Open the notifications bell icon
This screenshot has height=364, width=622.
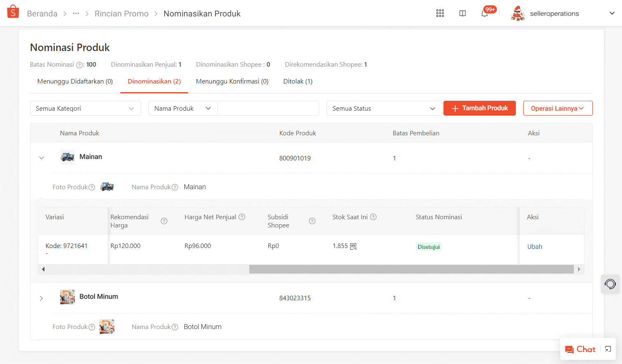coord(485,14)
